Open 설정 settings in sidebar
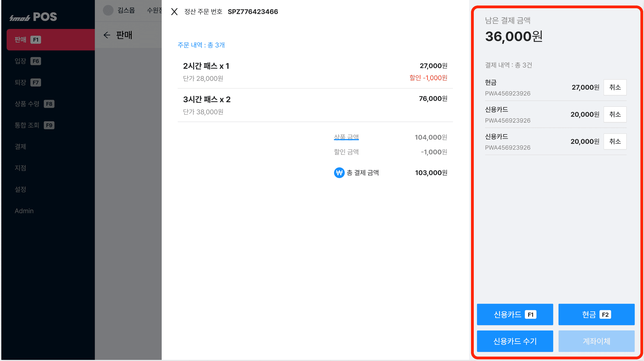This screenshot has height=361, width=644. 20,189
